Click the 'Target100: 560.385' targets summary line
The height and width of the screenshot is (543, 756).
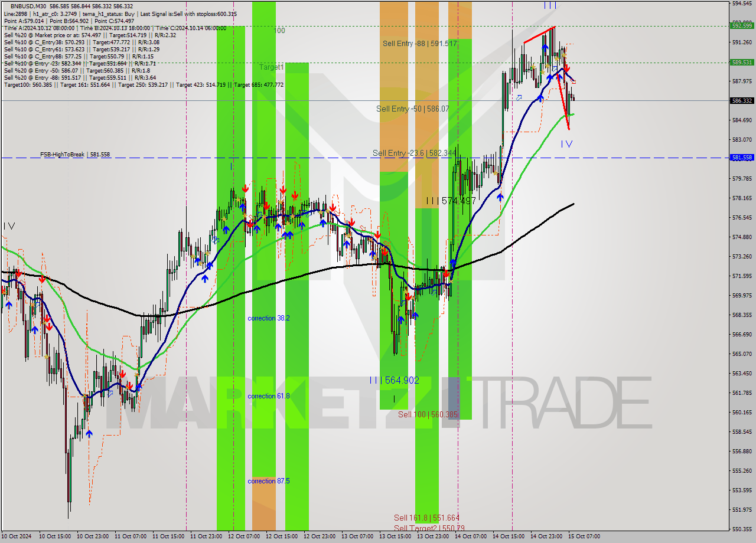(x=144, y=84)
